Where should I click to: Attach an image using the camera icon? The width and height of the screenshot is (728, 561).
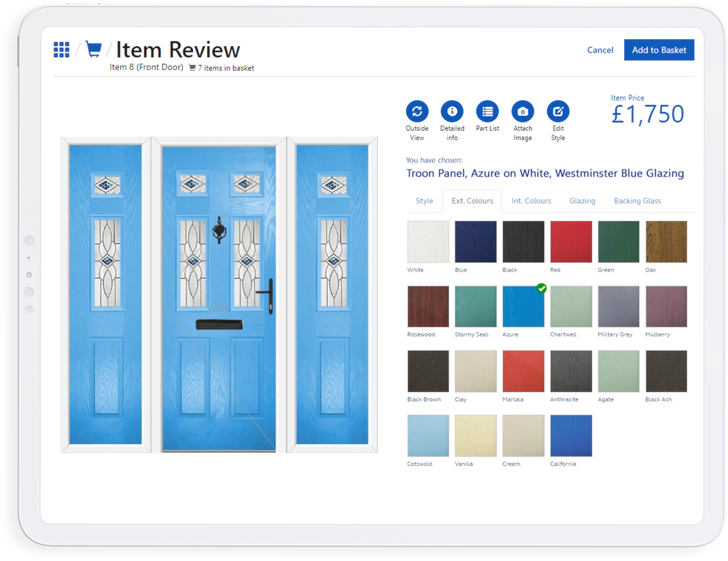523,111
